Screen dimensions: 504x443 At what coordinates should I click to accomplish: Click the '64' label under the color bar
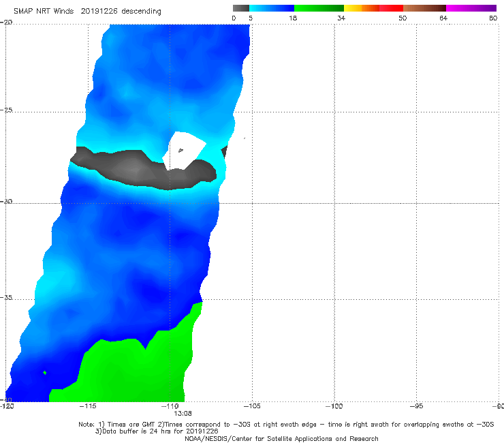click(443, 18)
